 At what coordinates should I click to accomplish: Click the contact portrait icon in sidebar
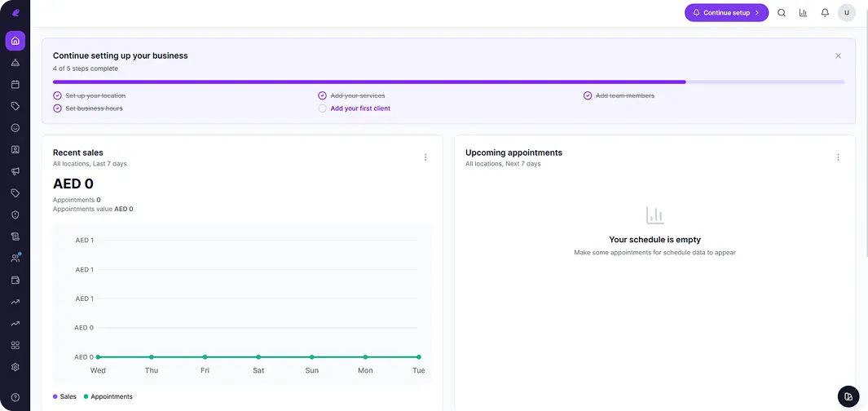(x=15, y=149)
